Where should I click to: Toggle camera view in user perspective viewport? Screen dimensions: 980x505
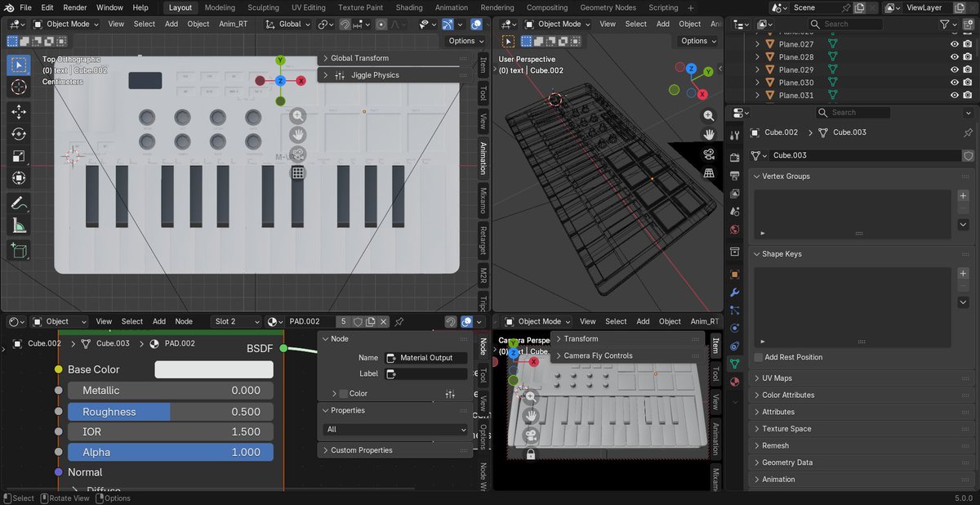click(x=709, y=154)
